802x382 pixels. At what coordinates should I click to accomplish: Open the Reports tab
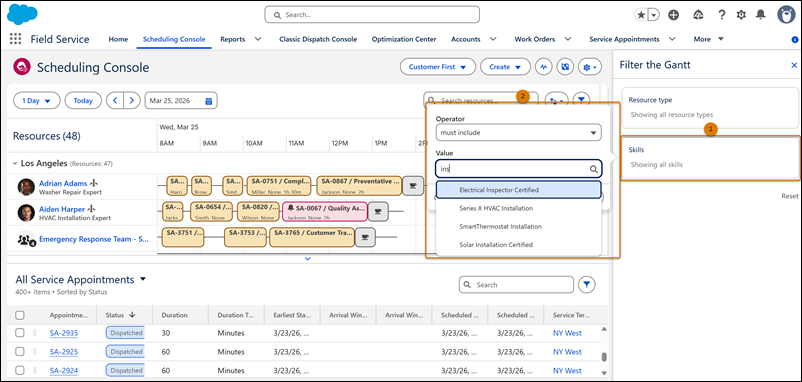pyautogui.click(x=232, y=39)
